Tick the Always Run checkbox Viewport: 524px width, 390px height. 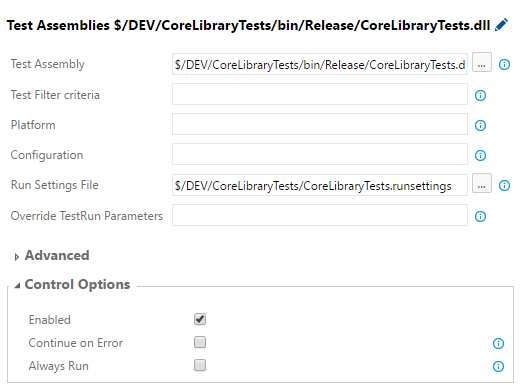[200, 365]
